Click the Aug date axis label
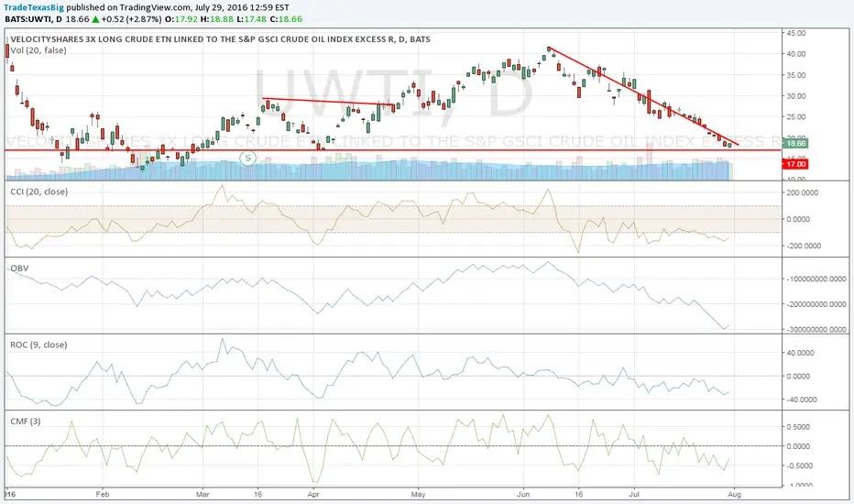Viewport: 854px width, 504px height. [734, 494]
